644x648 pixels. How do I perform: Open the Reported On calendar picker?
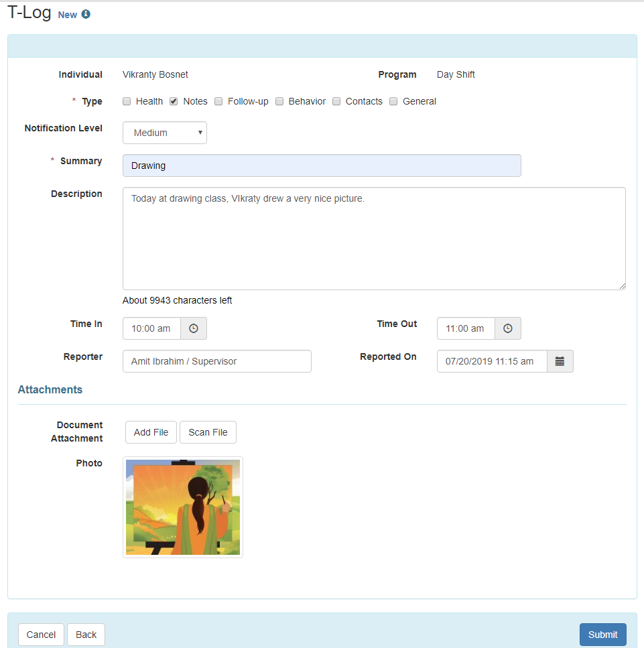[x=560, y=361]
